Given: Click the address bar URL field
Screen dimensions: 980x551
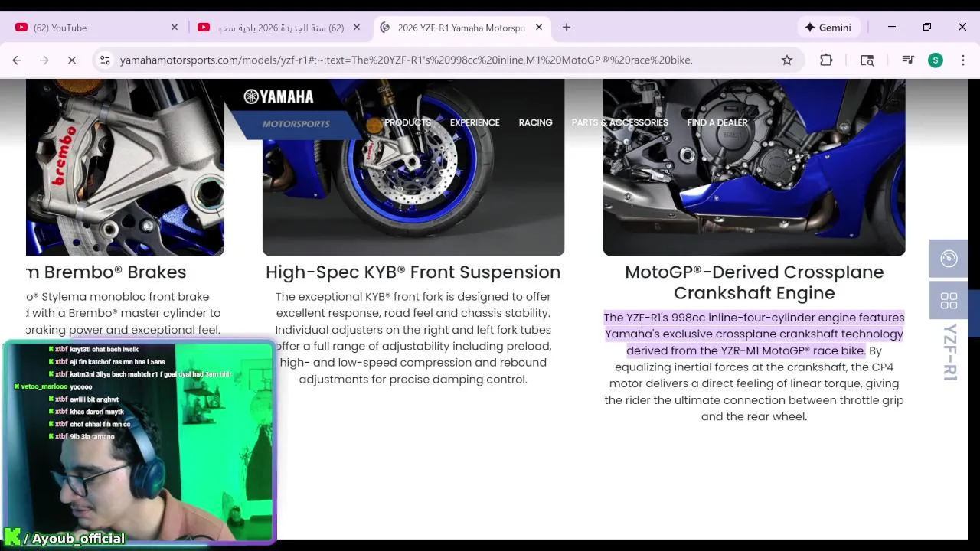Looking at the screenshot, I should [448, 60].
